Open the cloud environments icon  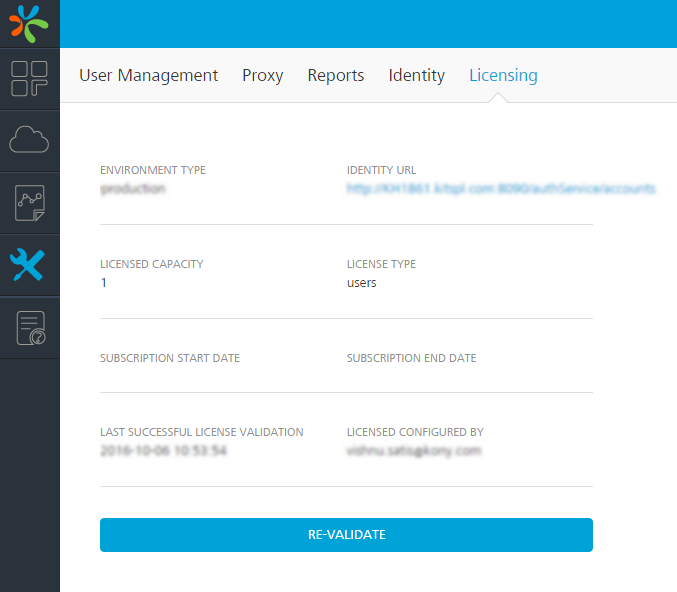tap(29, 140)
